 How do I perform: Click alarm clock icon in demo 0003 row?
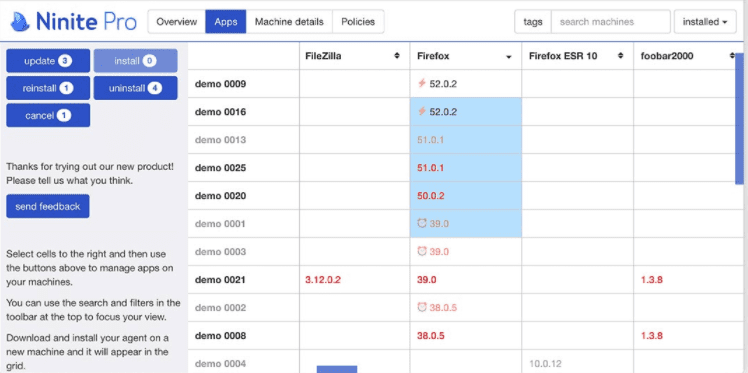pos(422,251)
